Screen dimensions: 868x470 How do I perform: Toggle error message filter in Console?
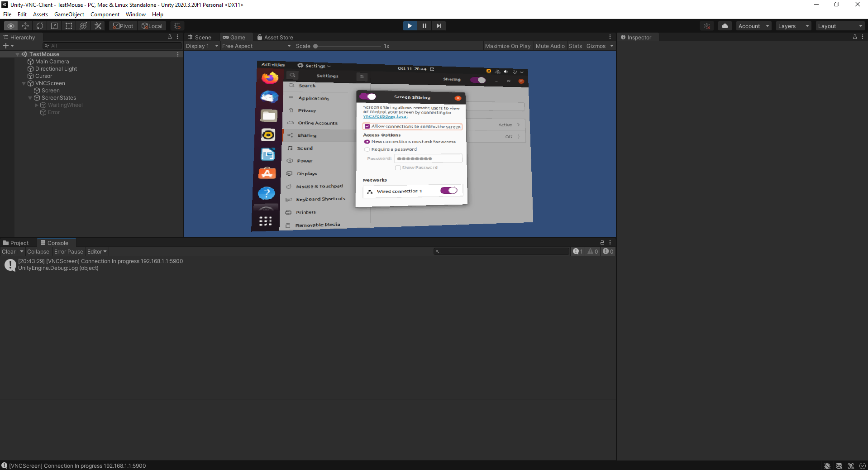608,252
